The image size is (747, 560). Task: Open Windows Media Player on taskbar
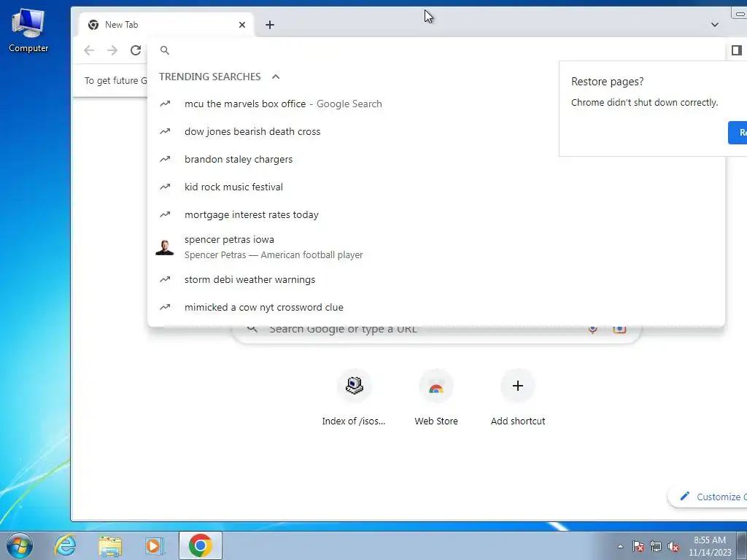point(155,545)
